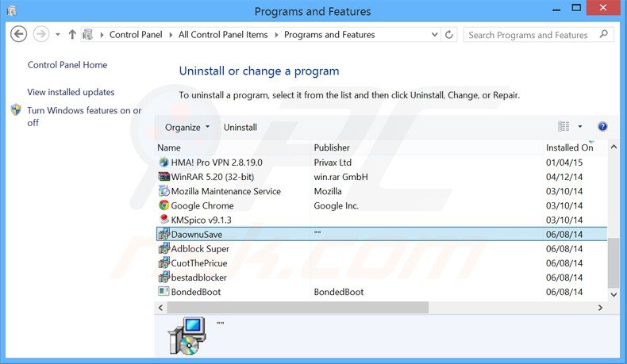Image resolution: width=627 pixels, height=364 pixels.
Task: Click the large installer icon in details pane
Action: click(x=187, y=335)
